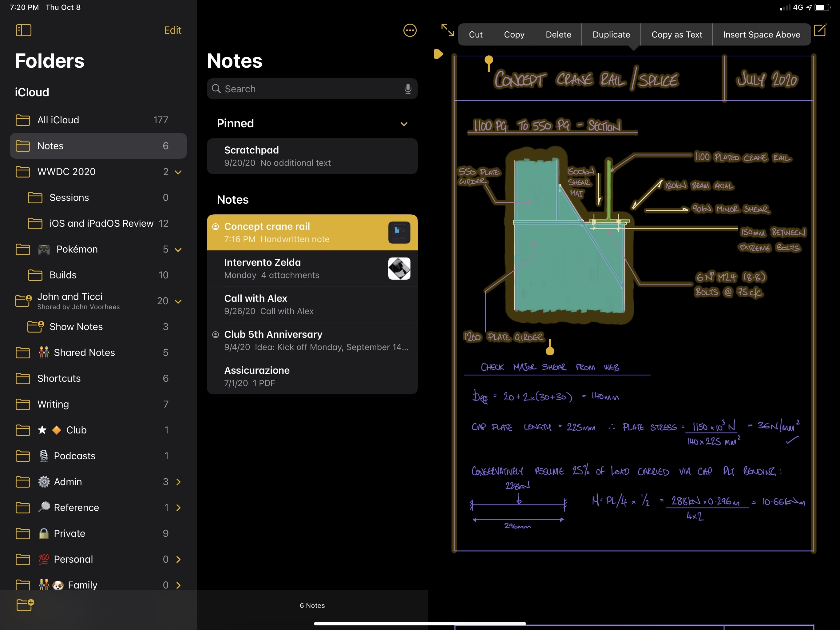Choose Insert Space Above menu item

(x=761, y=34)
